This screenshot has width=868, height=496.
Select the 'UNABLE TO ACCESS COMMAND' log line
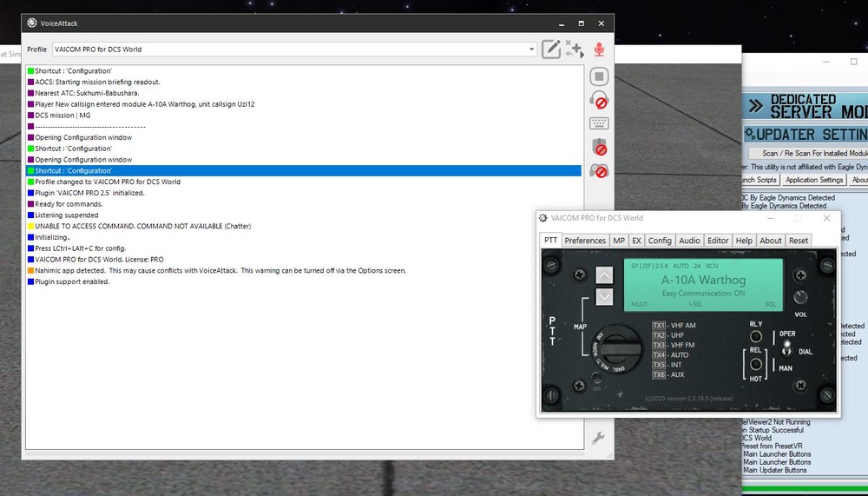(x=143, y=226)
